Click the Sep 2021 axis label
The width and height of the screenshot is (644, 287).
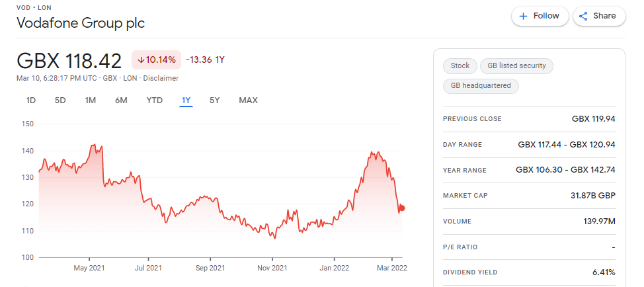(210, 268)
